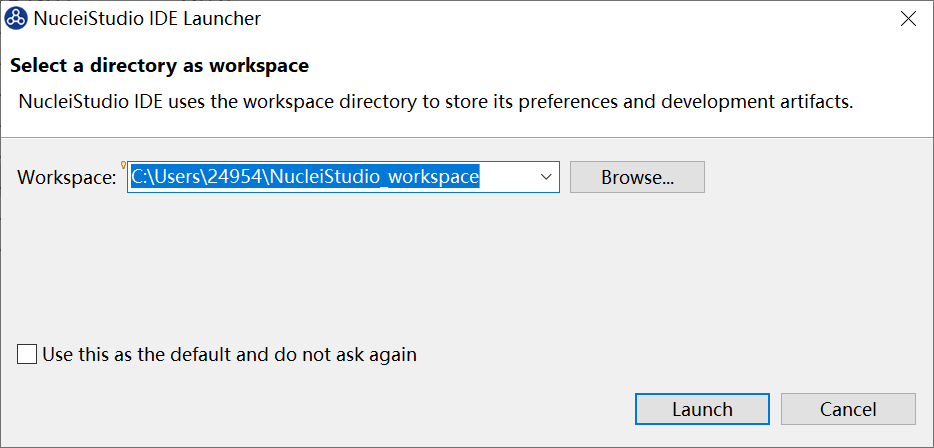Image resolution: width=934 pixels, height=448 pixels.
Task: Click the 'do not ask again' checkbox label text
Action: tap(230, 354)
